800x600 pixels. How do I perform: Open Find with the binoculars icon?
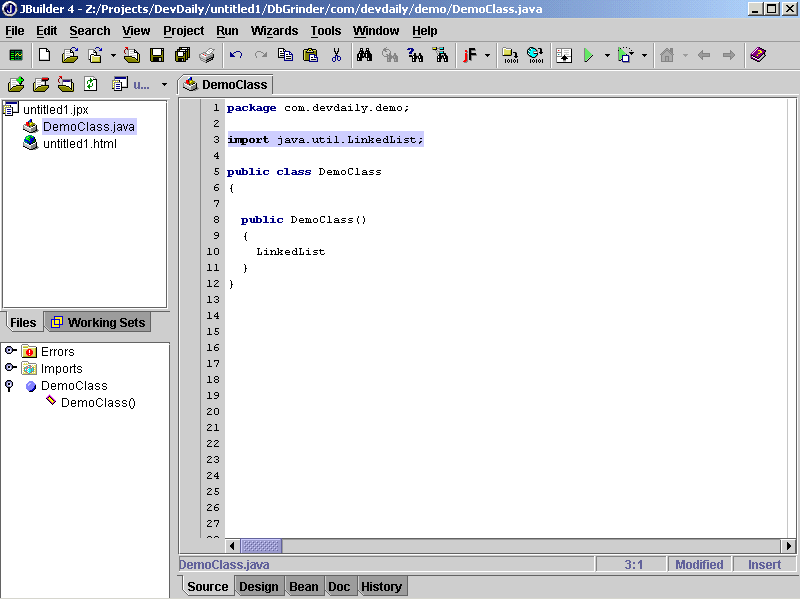point(364,55)
